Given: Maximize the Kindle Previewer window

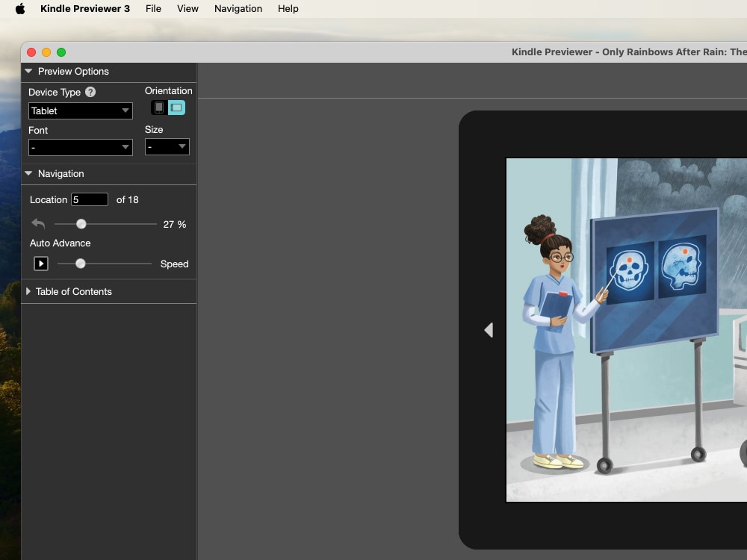Looking at the screenshot, I should 61,52.
